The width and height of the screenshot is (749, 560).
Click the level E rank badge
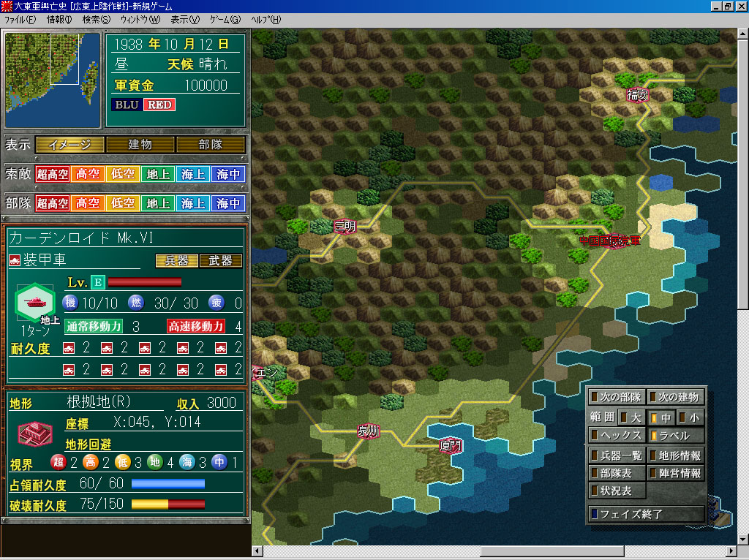pos(97,282)
